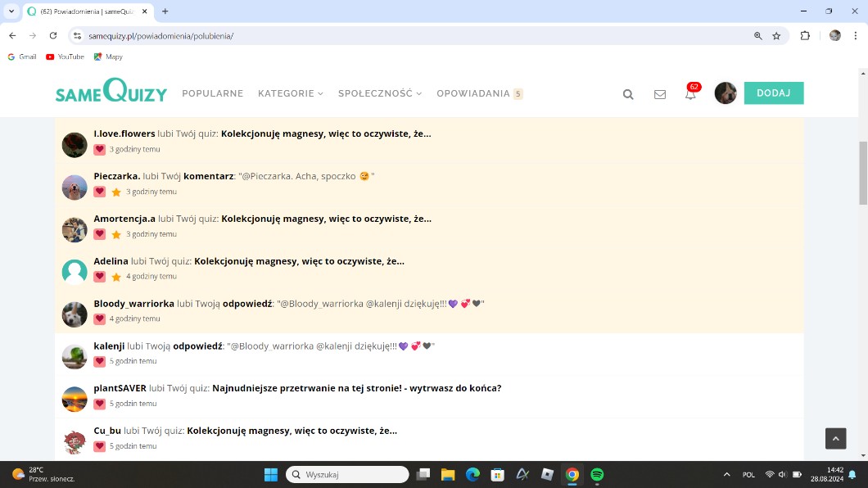Expand the KATEGORIE dropdown menu
The height and width of the screenshot is (488, 868).
(x=290, y=93)
